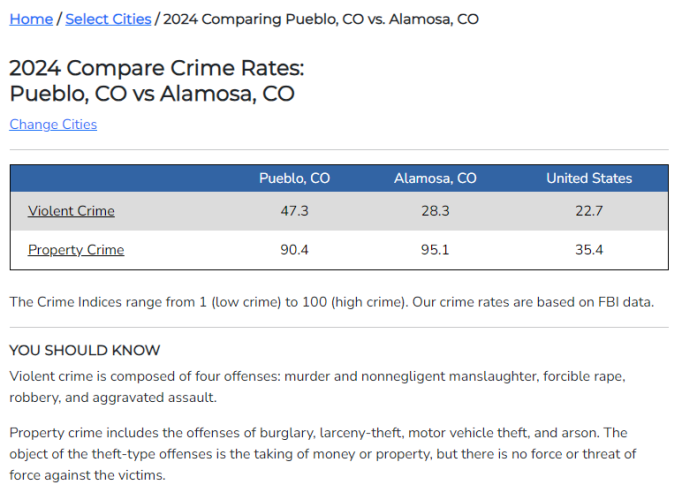Open the Home breadcrumb link
The height and width of the screenshot is (500, 682).
coord(31,19)
